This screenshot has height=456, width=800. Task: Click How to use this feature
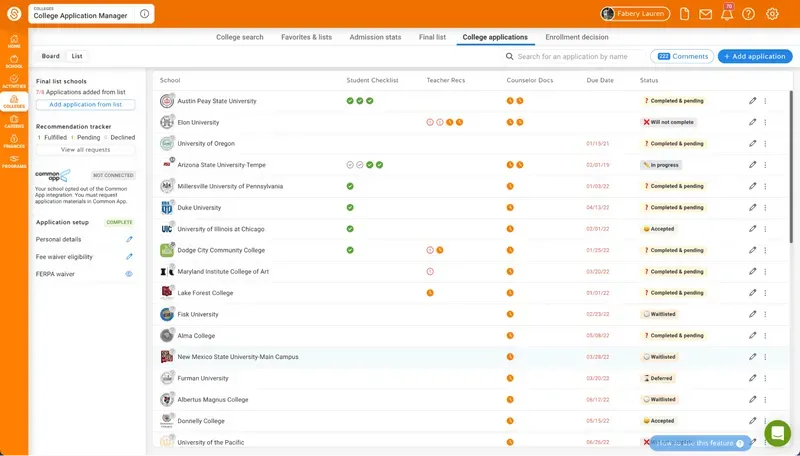[x=699, y=443]
